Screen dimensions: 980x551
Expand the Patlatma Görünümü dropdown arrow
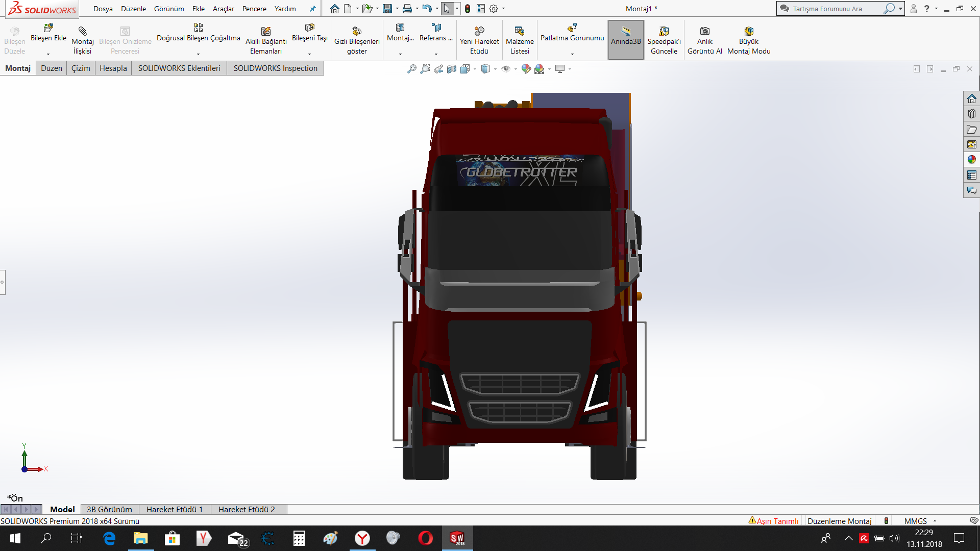(x=572, y=54)
